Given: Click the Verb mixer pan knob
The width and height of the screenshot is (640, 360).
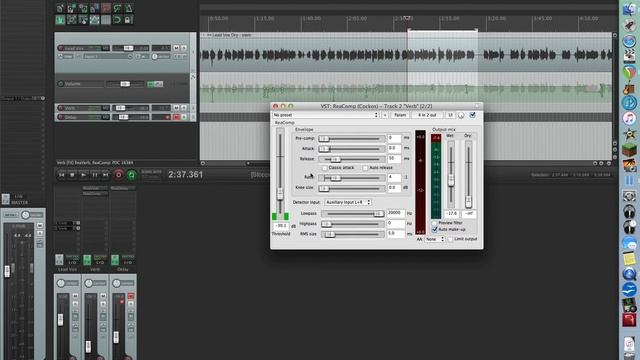Looking at the screenshot, I should (89, 283).
